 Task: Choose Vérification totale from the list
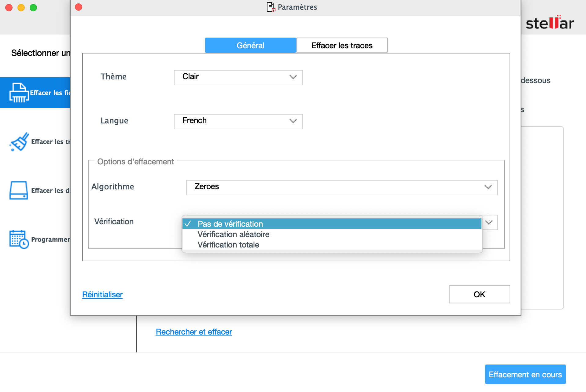click(332, 245)
